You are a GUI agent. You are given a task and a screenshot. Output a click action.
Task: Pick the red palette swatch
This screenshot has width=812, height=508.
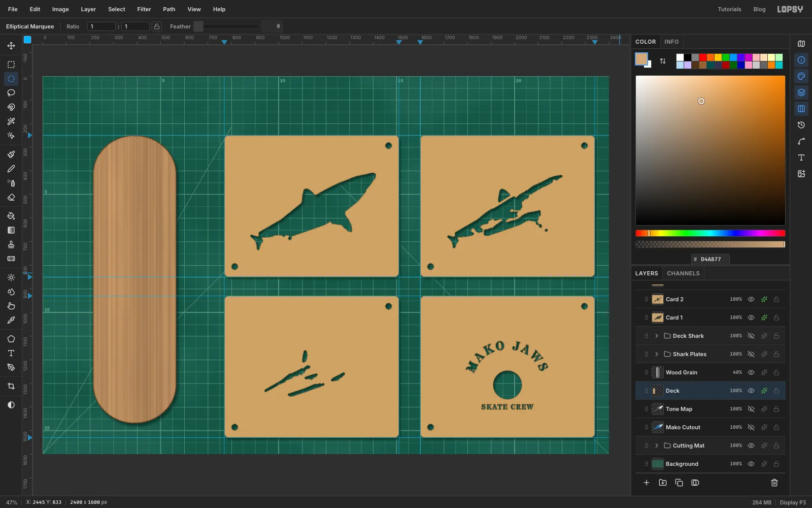pyautogui.click(x=703, y=57)
